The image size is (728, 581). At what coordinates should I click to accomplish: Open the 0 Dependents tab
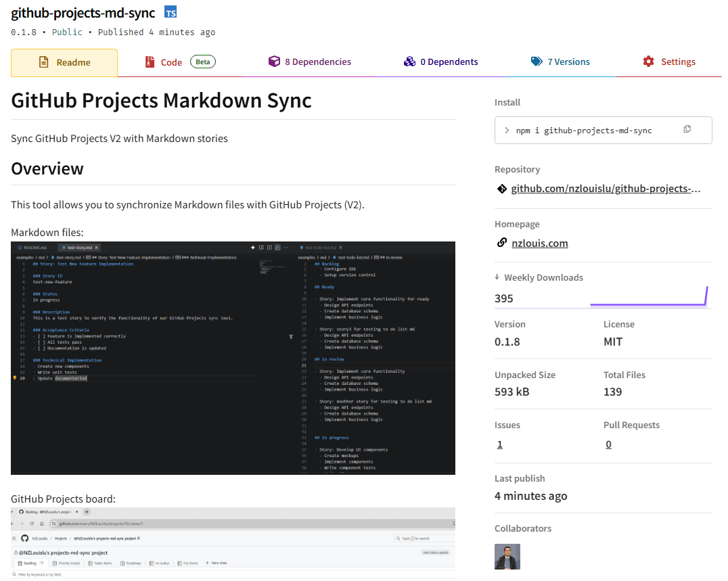pyautogui.click(x=447, y=62)
